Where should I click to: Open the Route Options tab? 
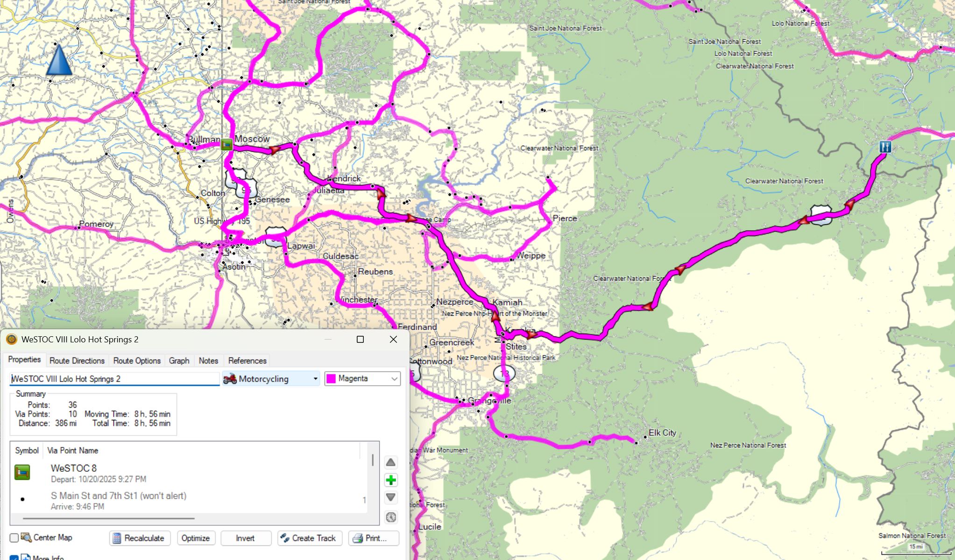pyautogui.click(x=137, y=361)
